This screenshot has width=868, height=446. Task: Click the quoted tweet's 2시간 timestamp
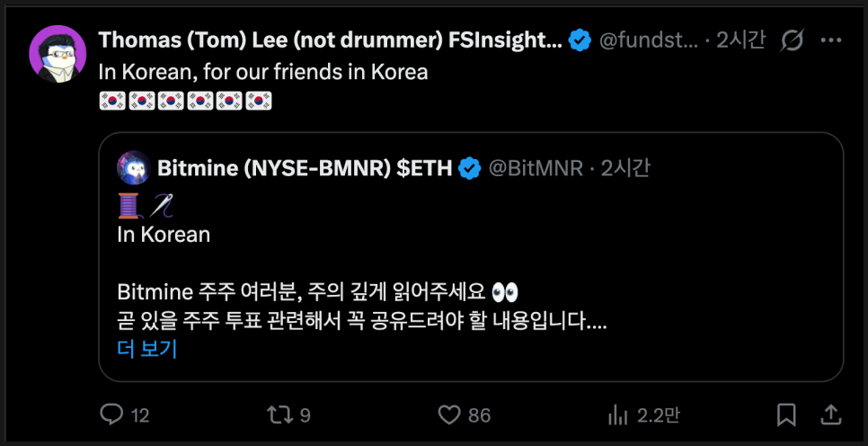[x=624, y=167]
